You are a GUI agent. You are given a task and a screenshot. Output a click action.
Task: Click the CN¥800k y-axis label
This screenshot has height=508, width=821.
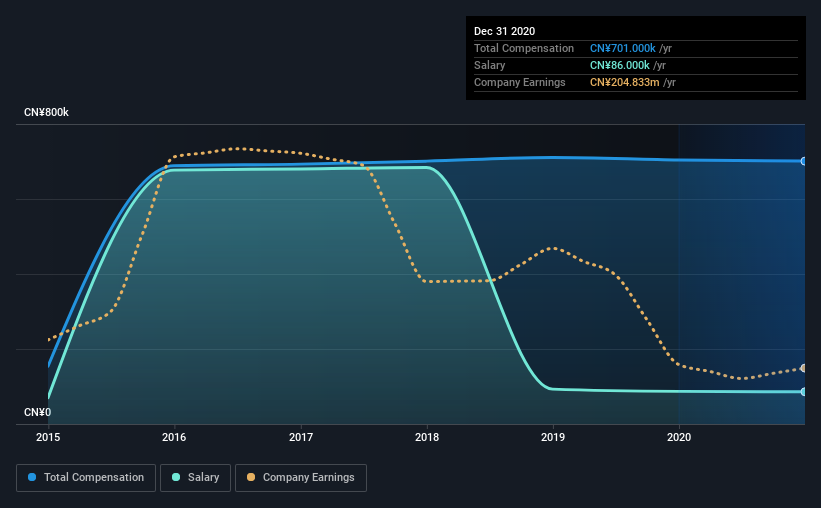[x=46, y=113]
